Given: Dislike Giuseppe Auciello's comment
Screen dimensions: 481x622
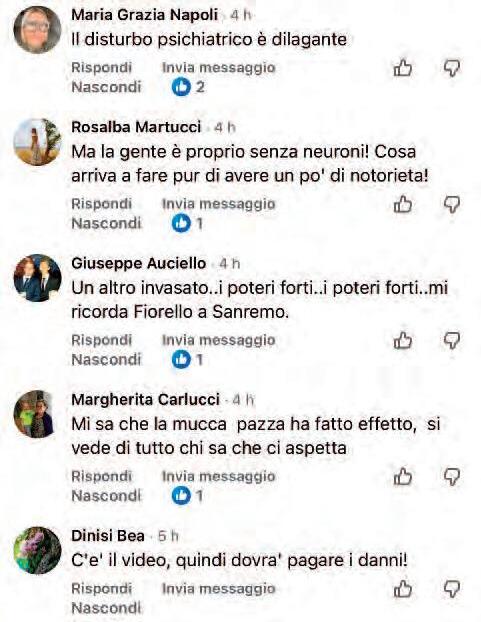Looking at the screenshot, I should pyautogui.click(x=451, y=341).
